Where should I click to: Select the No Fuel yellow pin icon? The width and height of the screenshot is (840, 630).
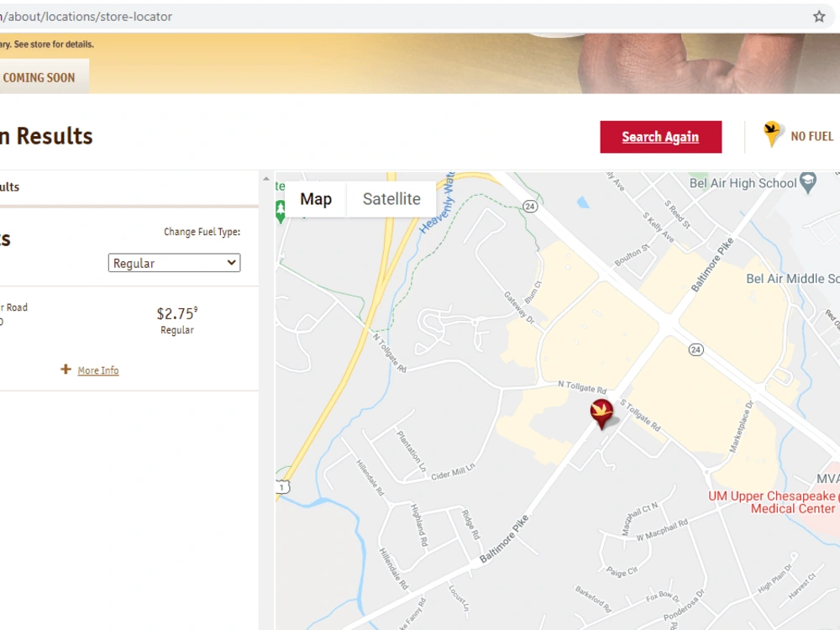[771, 134]
